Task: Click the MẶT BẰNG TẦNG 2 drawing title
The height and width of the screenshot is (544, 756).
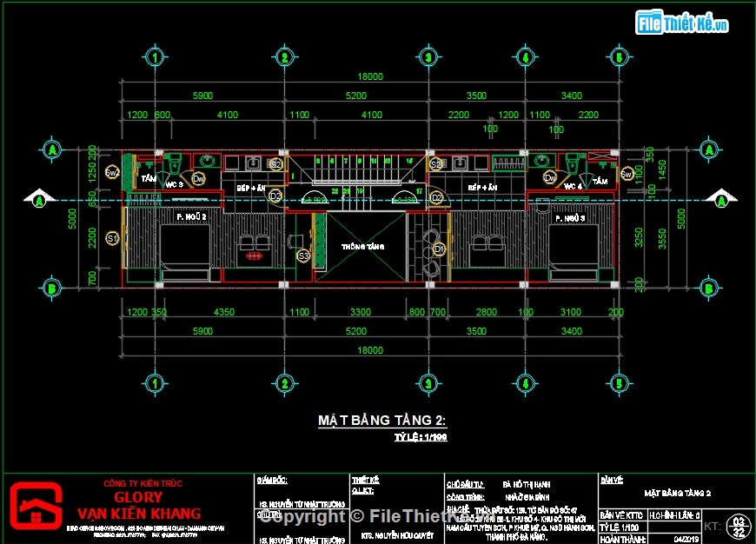Action: 381,420
